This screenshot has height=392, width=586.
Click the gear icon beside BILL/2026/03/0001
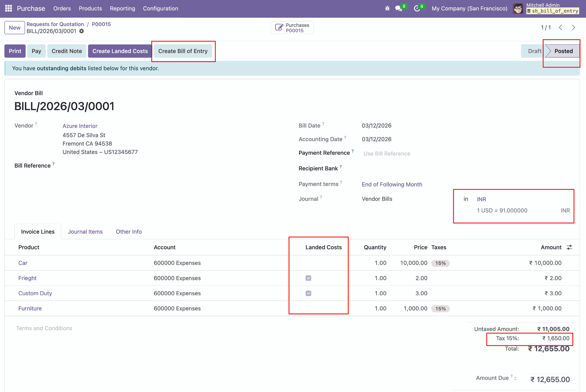tap(81, 31)
